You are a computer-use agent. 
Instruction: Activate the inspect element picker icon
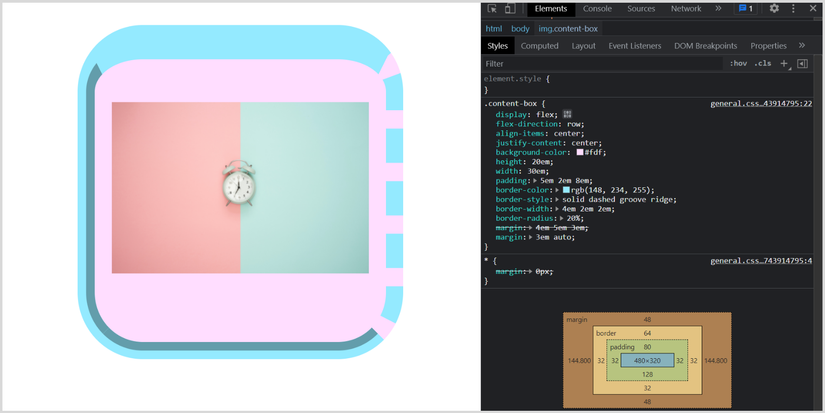pyautogui.click(x=492, y=8)
